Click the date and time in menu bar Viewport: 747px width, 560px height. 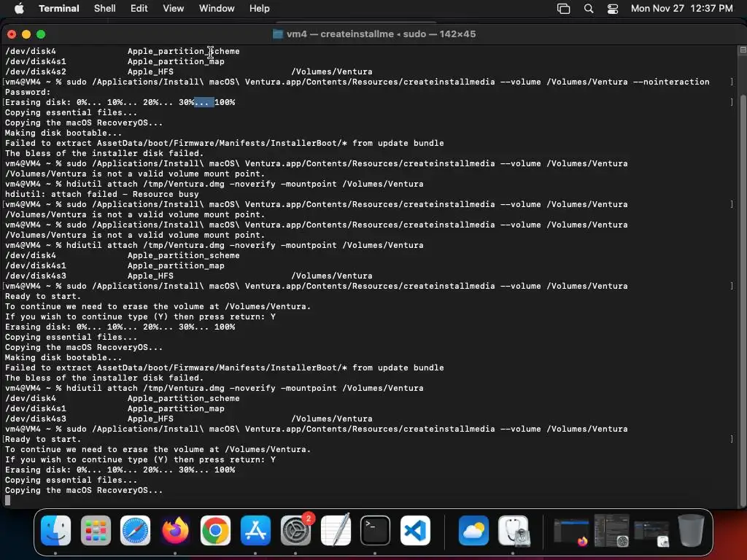click(682, 9)
